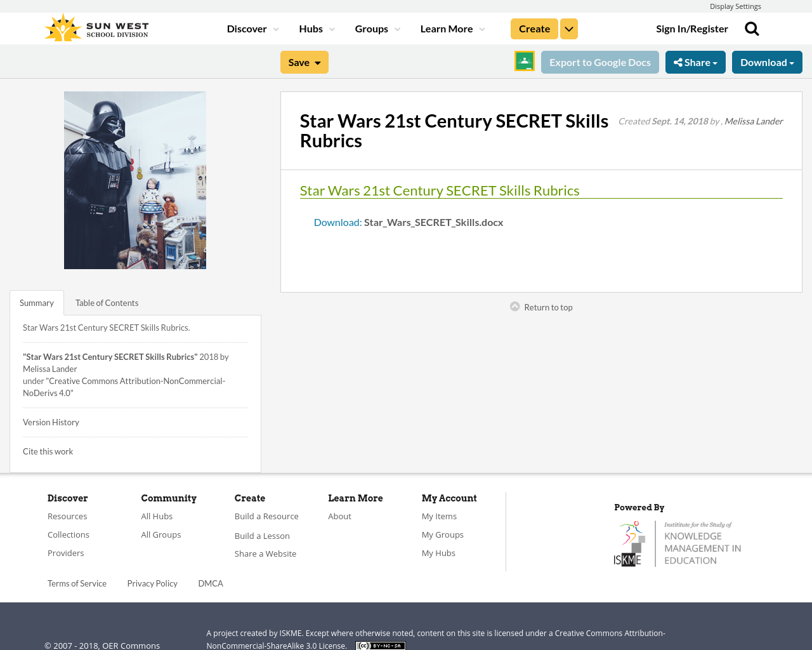Click the Sun West School Division logo
812x650 pixels.
click(95, 26)
